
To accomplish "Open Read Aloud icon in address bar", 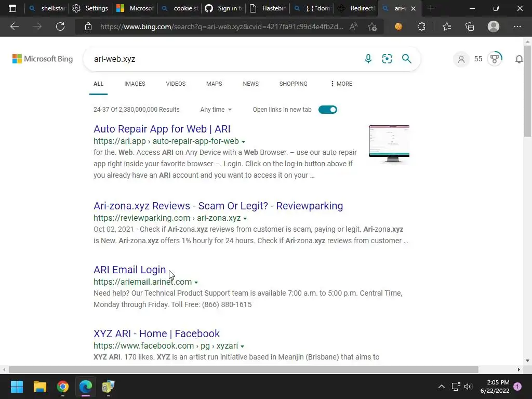I will [x=353, y=26].
